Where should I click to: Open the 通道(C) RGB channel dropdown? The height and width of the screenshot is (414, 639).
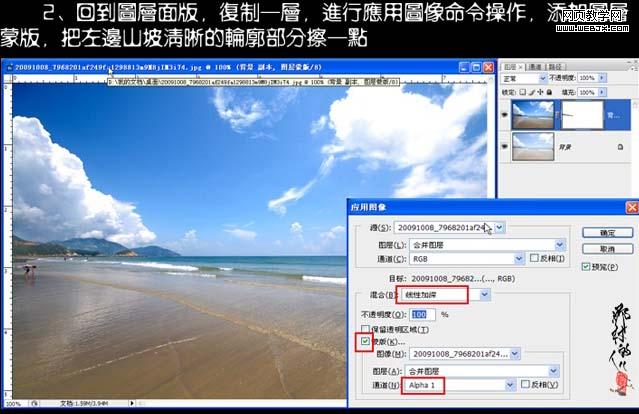[518, 258]
